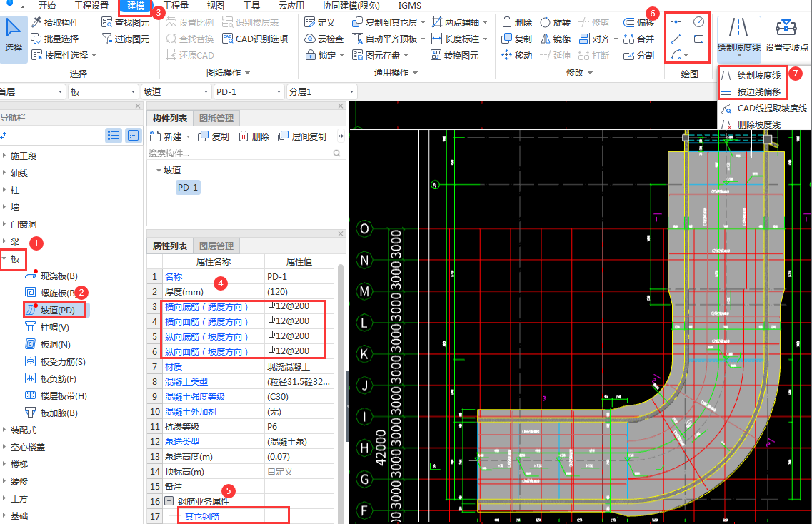812x524 pixels.
Task: Open the 坡道 type dropdown
Action: tap(176, 91)
